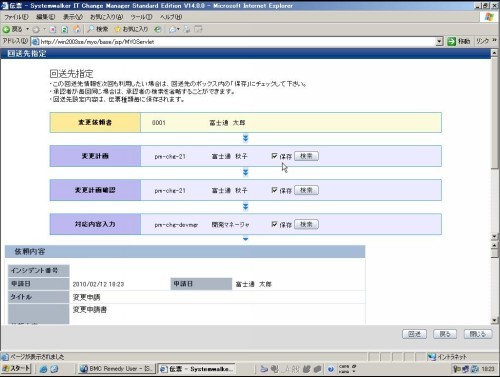Open the 編集 (Edit) menu
Viewport: 500px width, 377px height.
tap(45, 17)
